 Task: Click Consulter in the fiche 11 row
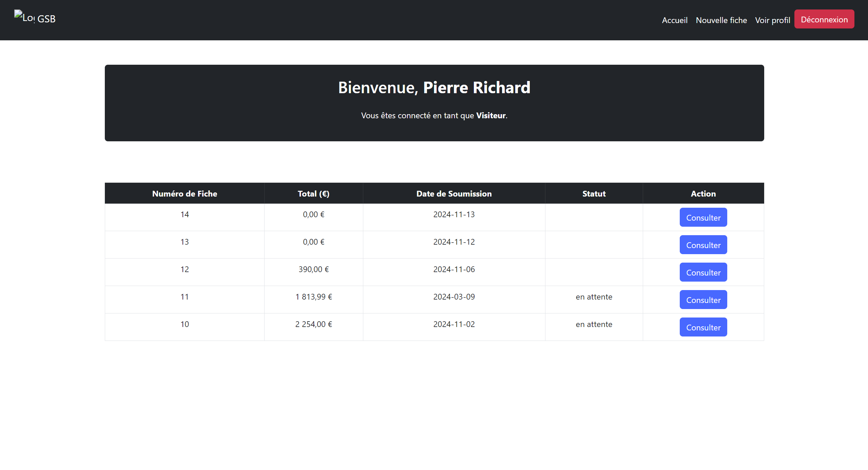(703, 300)
